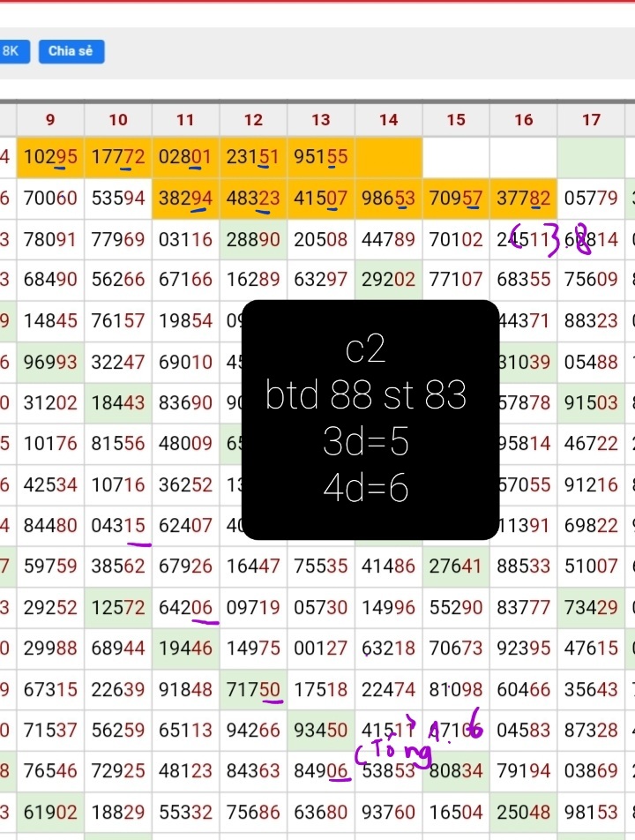
Task: Click the orange cell 70957
Action: [456, 199]
